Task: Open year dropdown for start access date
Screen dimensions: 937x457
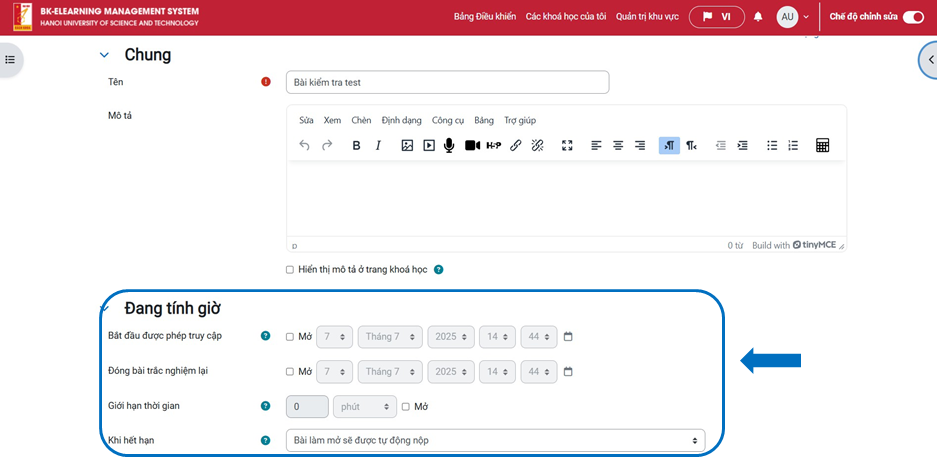Action: (451, 337)
